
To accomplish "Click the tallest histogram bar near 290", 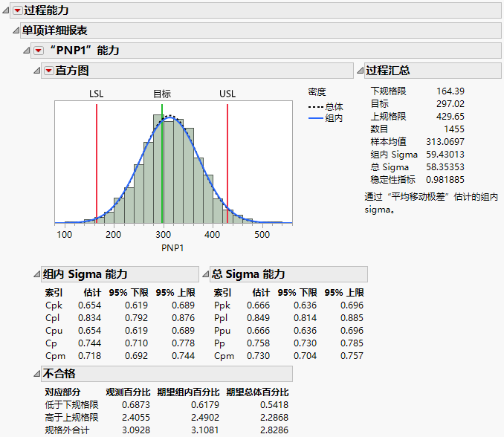I will click(158, 169).
